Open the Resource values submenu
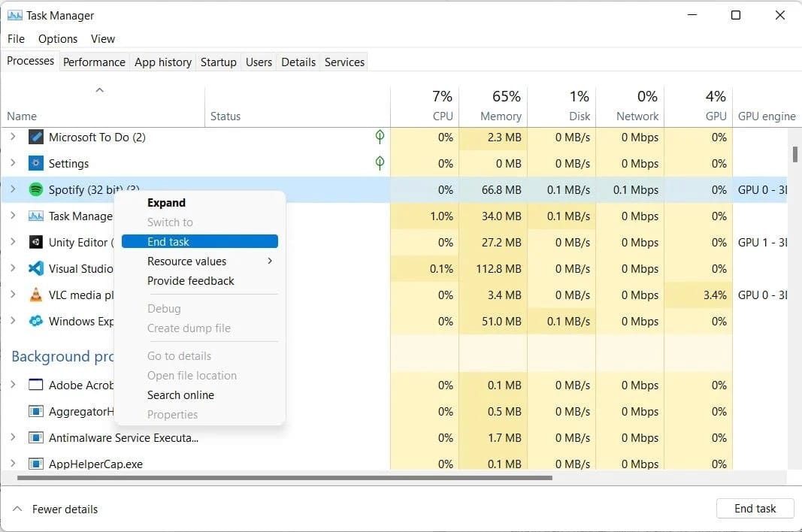 (186, 261)
